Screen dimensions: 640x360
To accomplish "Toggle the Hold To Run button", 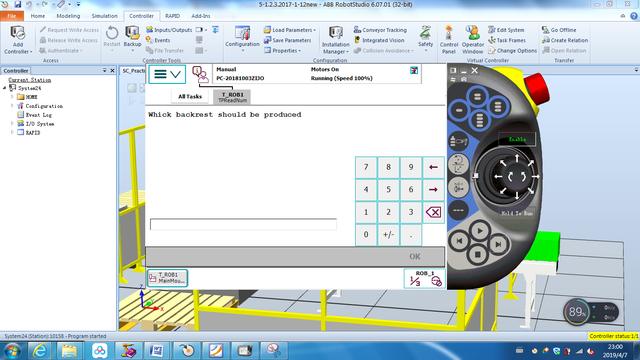I will 517,213.
